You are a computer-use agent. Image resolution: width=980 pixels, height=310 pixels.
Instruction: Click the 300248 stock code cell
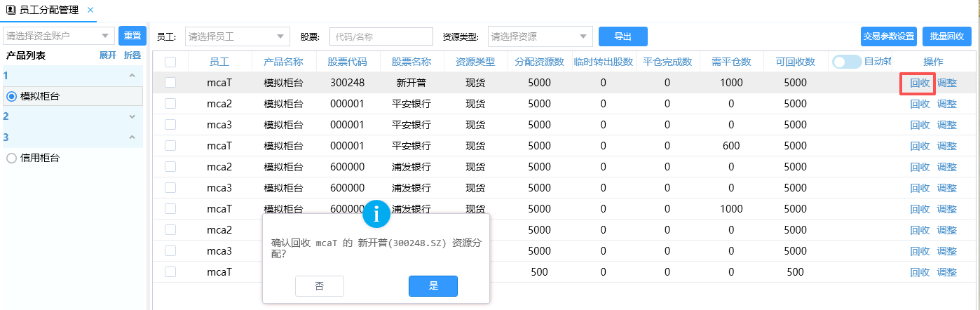point(347,83)
